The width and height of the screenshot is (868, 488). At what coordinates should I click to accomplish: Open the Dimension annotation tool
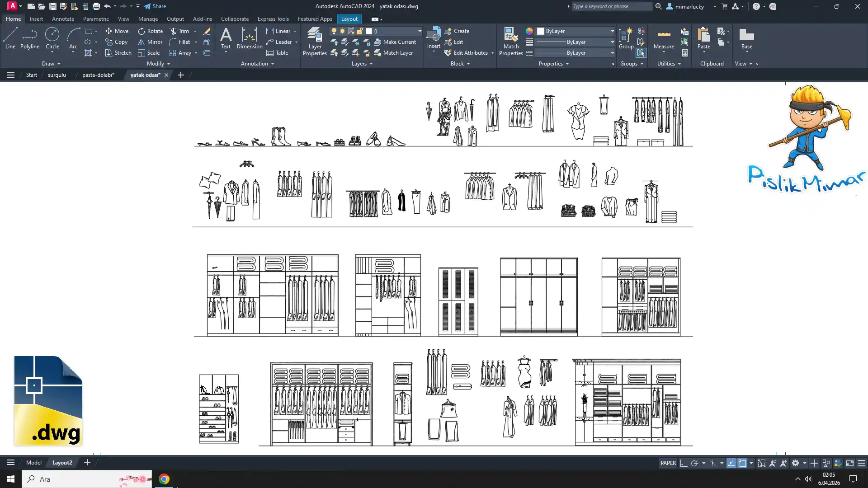[249, 38]
